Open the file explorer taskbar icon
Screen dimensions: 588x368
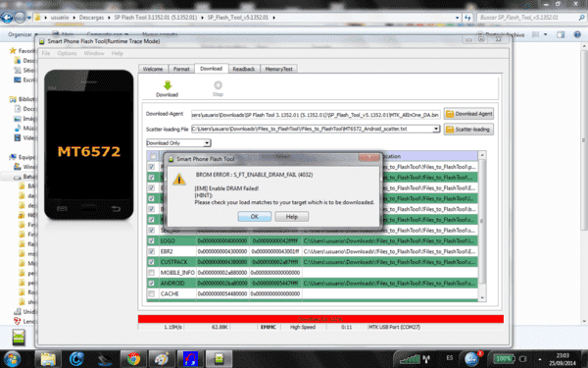pyautogui.click(x=48, y=359)
